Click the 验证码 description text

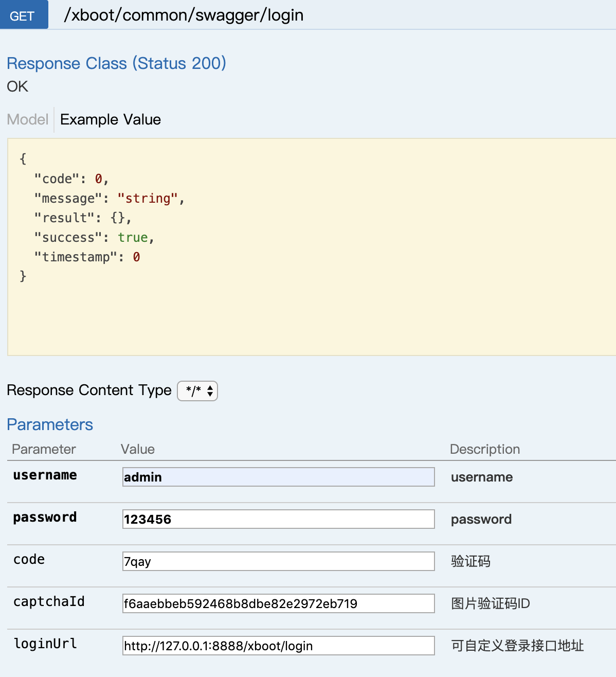[x=470, y=561]
